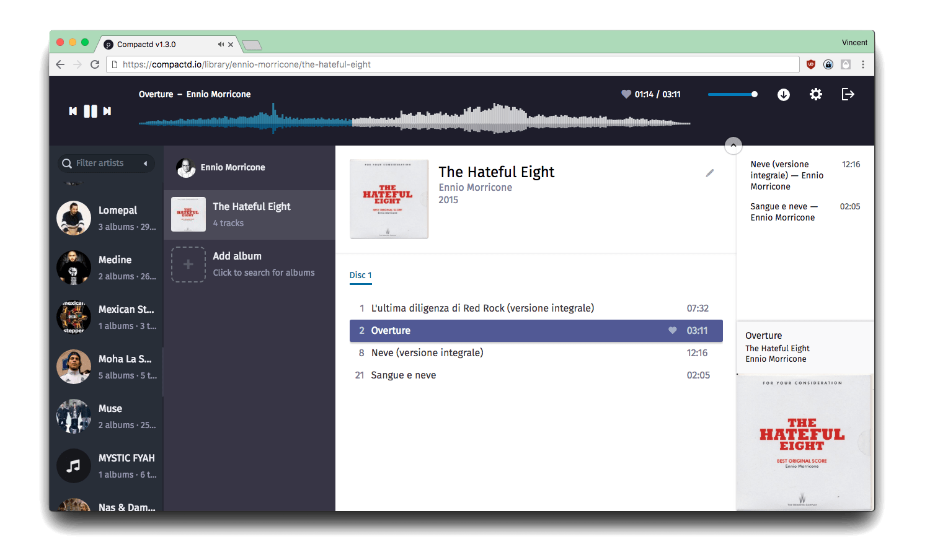Edit album with the pencil icon
Viewport: 948px width, 560px height.
coord(710,173)
